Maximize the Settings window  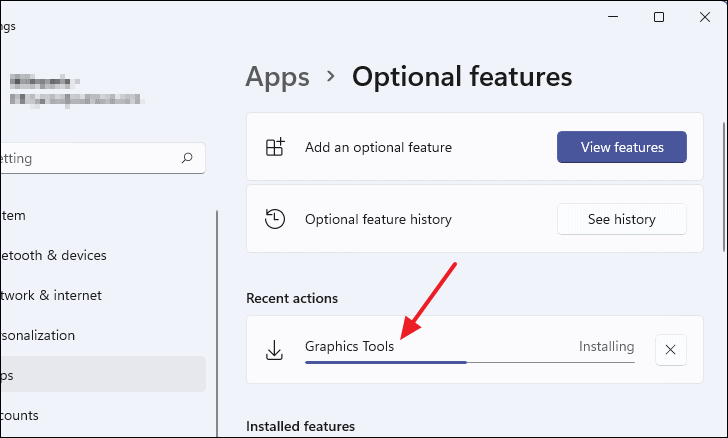coord(659,17)
